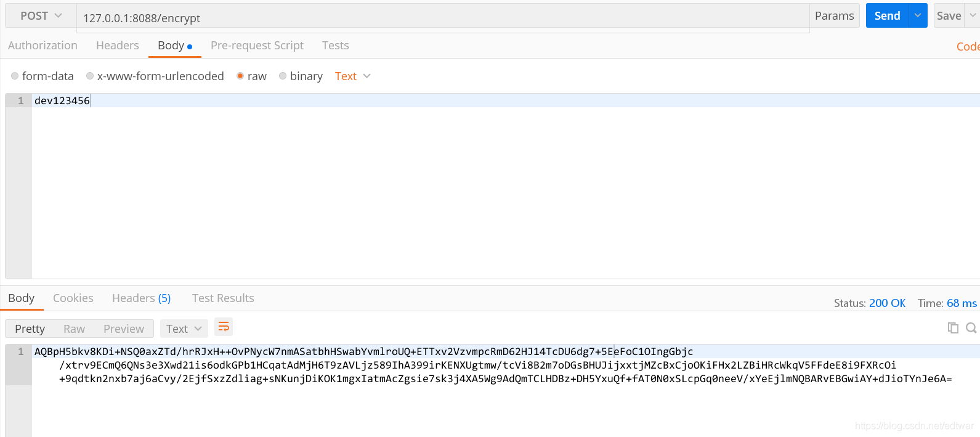Screen dimensions: 980x437
Task: Open the Tests tab
Action: tap(335, 46)
